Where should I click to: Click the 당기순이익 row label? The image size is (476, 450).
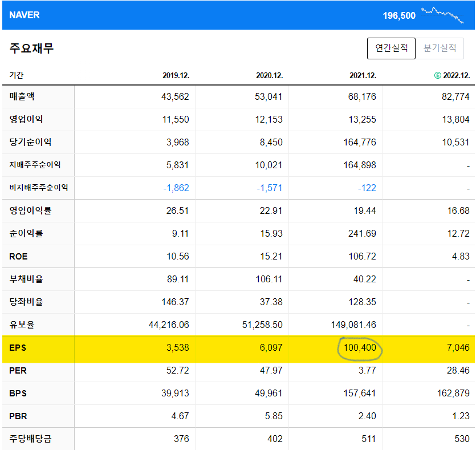(30, 142)
